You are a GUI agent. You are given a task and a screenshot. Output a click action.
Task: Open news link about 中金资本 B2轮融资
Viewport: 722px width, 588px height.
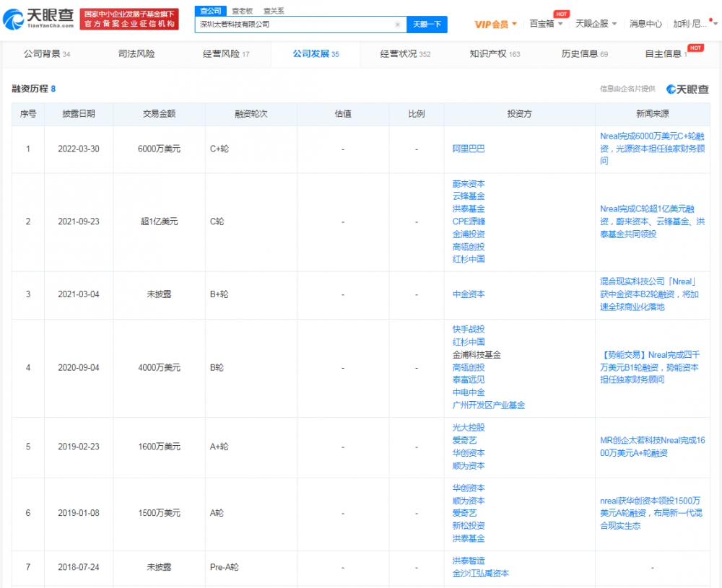[649, 294]
